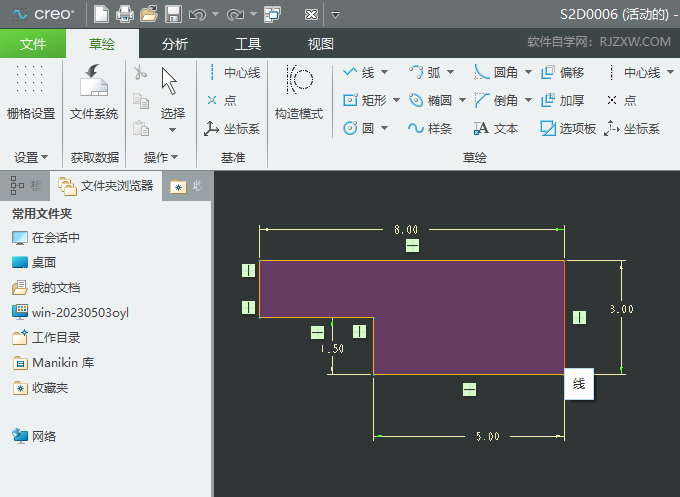Open the Undo history dropdown arrow
680x497 pixels.
click(215, 14)
